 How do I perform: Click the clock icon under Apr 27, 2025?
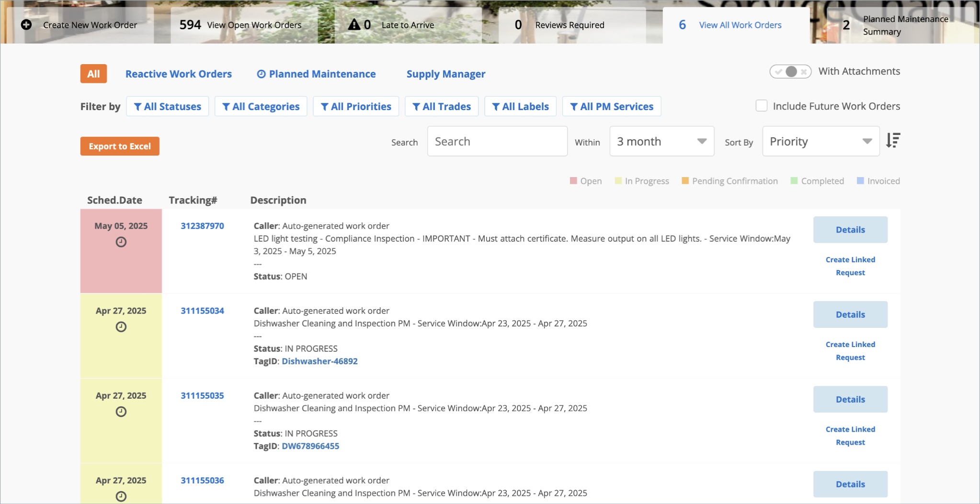coord(121,327)
